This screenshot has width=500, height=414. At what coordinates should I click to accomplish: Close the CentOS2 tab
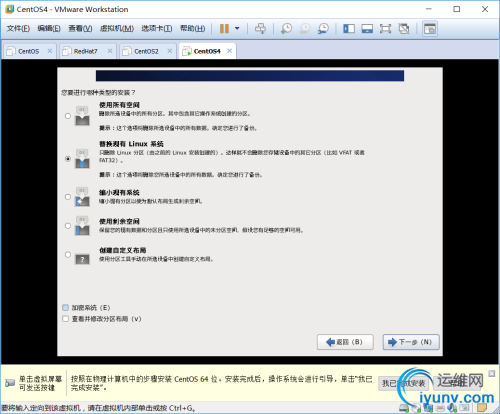click(x=170, y=51)
